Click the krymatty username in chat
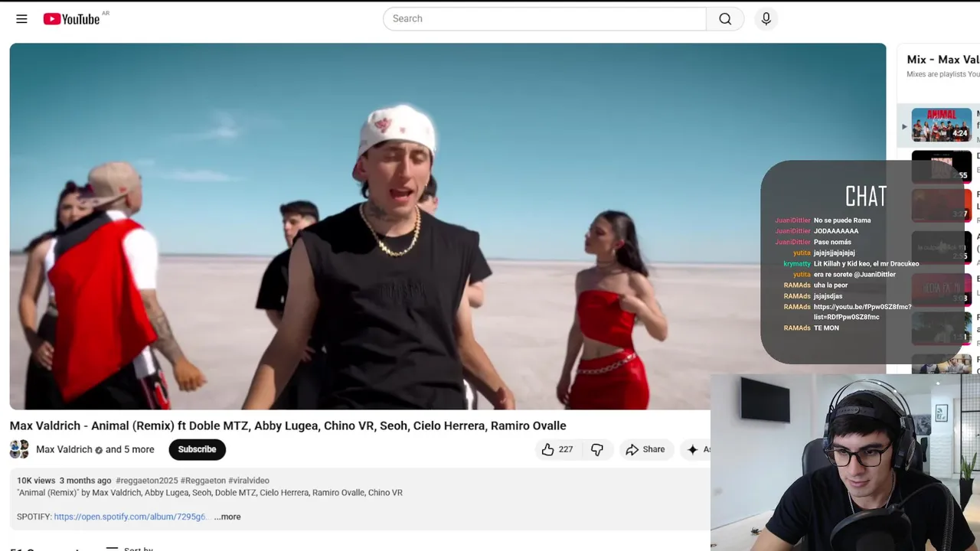Screen dimensions: 980x551 click(x=797, y=264)
